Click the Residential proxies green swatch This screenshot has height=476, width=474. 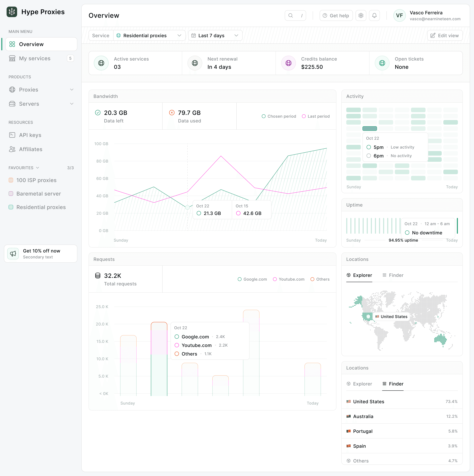(x=11, y=207)
